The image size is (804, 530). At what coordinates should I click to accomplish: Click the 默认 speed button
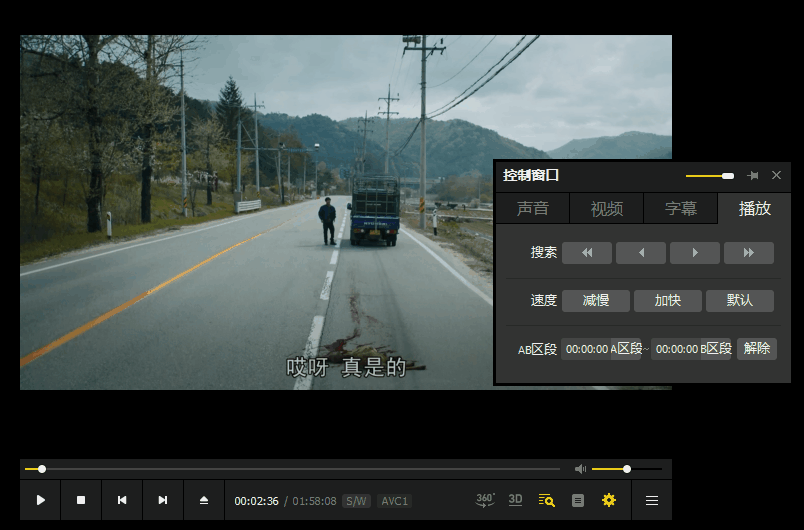point(740,300)
